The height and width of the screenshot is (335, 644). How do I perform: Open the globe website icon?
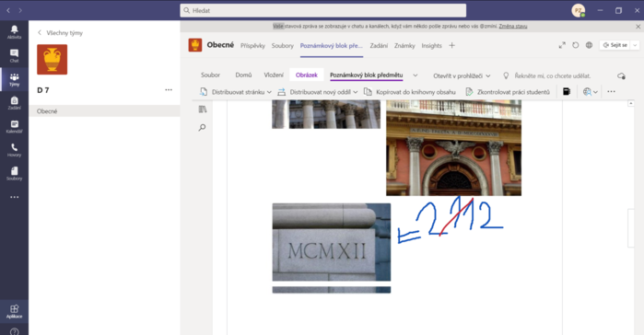tap(589, 45)
